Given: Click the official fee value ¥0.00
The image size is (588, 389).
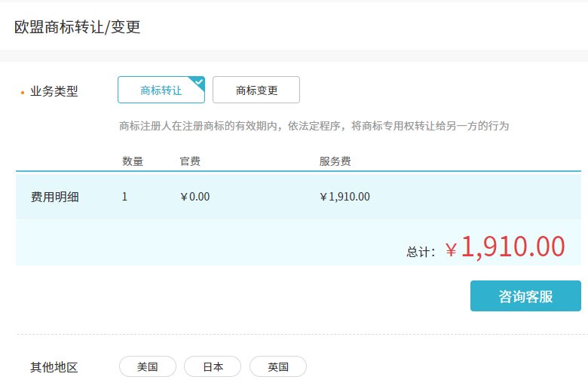Looking at the screenshot, I should pos(195,198).
